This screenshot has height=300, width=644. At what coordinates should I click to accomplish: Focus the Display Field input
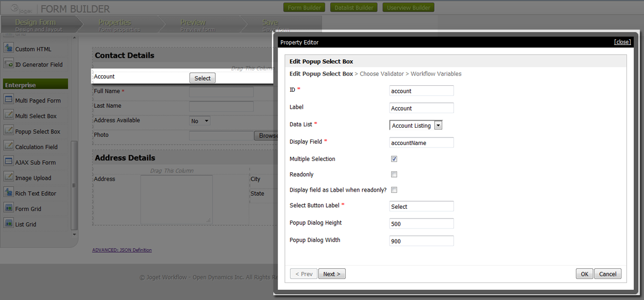tap(422, 143)
